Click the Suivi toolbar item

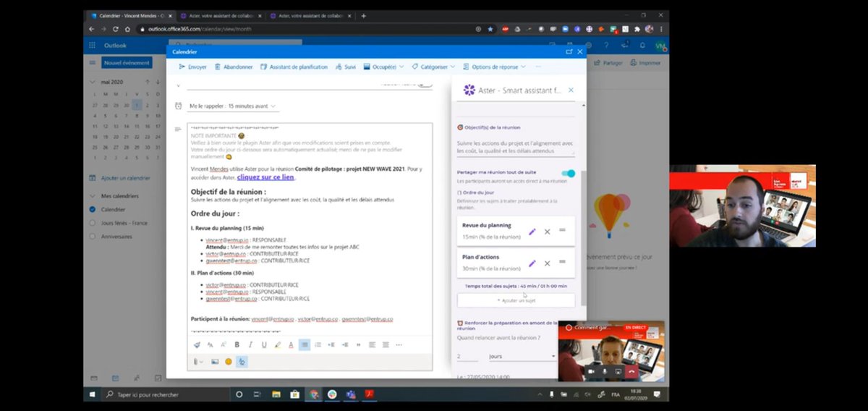coord(345,67)
